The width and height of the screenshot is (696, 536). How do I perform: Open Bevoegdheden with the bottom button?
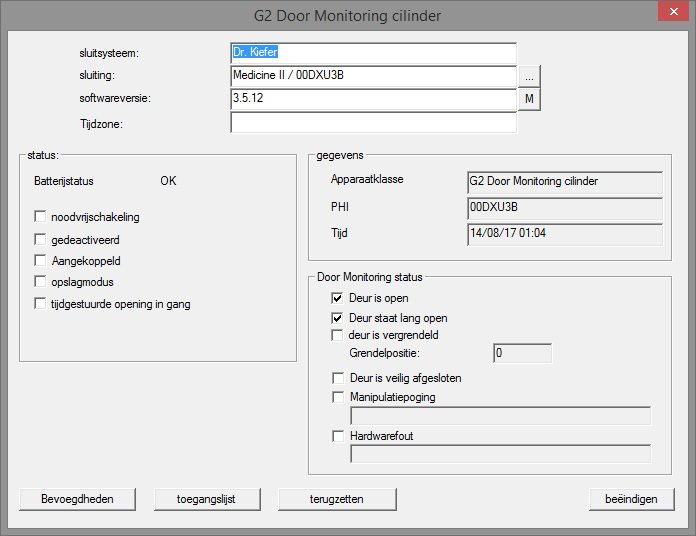pos(78,498)
